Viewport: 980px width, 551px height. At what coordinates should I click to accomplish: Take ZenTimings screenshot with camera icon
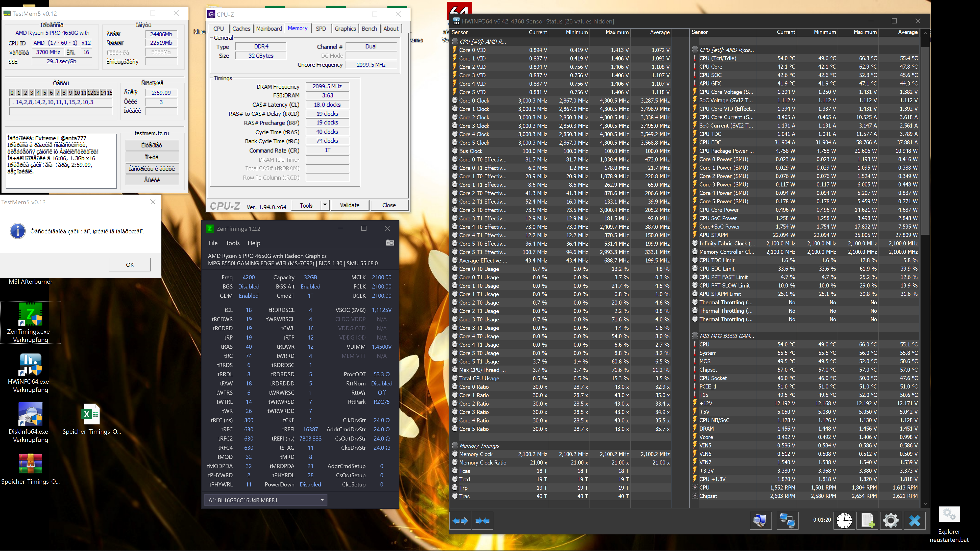[x=390, y=243]
